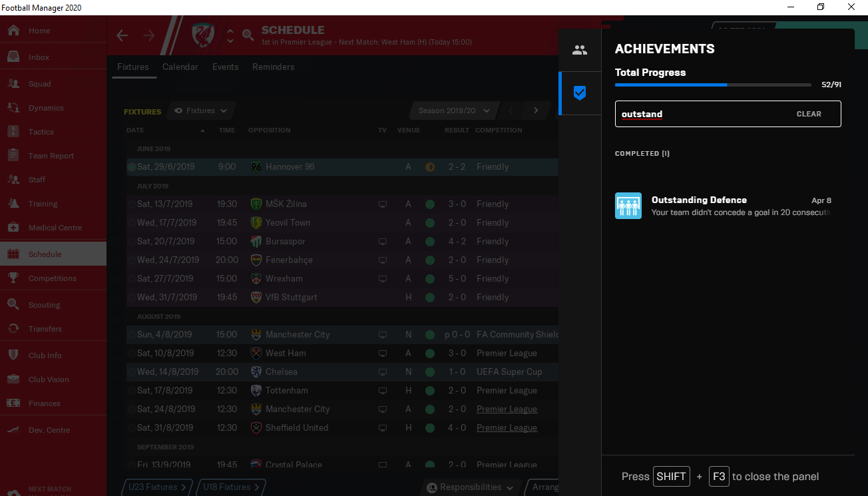The height and width of the screenshot is (496, 868).
Task: Open the Fixtures view dropdown
Action: tap(201, 111)
